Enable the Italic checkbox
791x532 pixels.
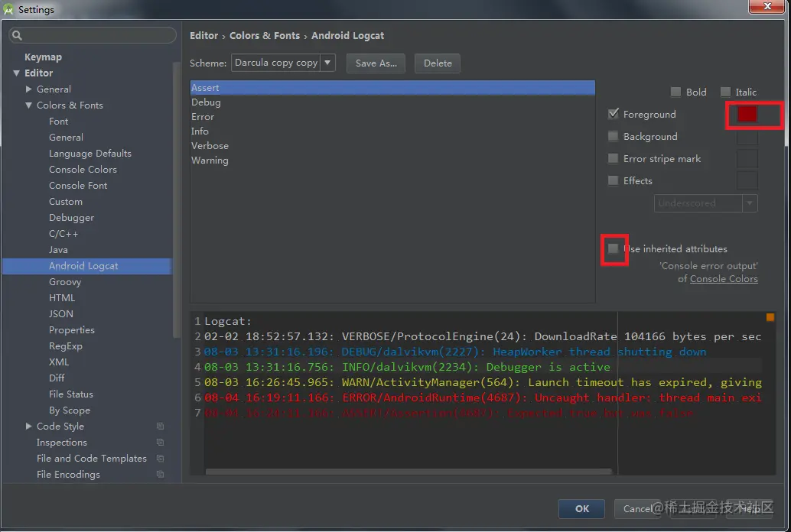pyautogui.click(x=725, y=92)
